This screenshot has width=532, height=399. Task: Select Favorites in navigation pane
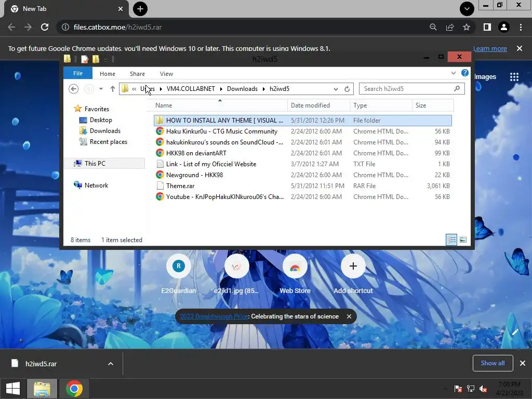(x=91, y=109)
